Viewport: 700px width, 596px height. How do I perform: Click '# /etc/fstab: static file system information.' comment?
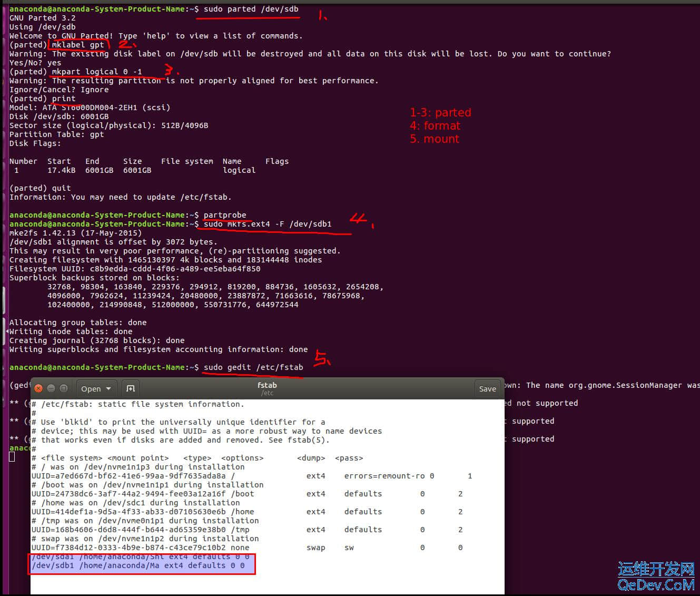tap(138, 404)
